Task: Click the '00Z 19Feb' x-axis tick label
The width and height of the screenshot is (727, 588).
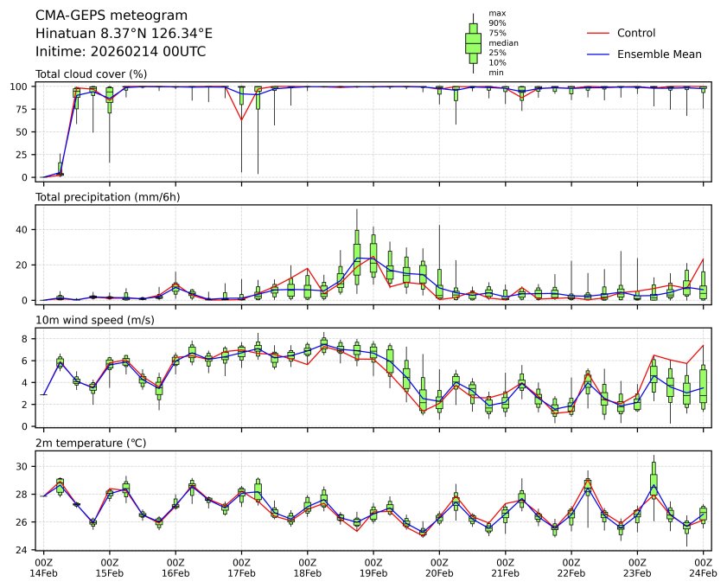Action: coord(373,567)
